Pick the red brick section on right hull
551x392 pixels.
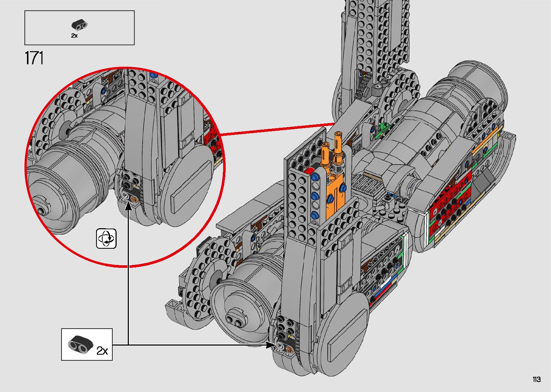450,209
